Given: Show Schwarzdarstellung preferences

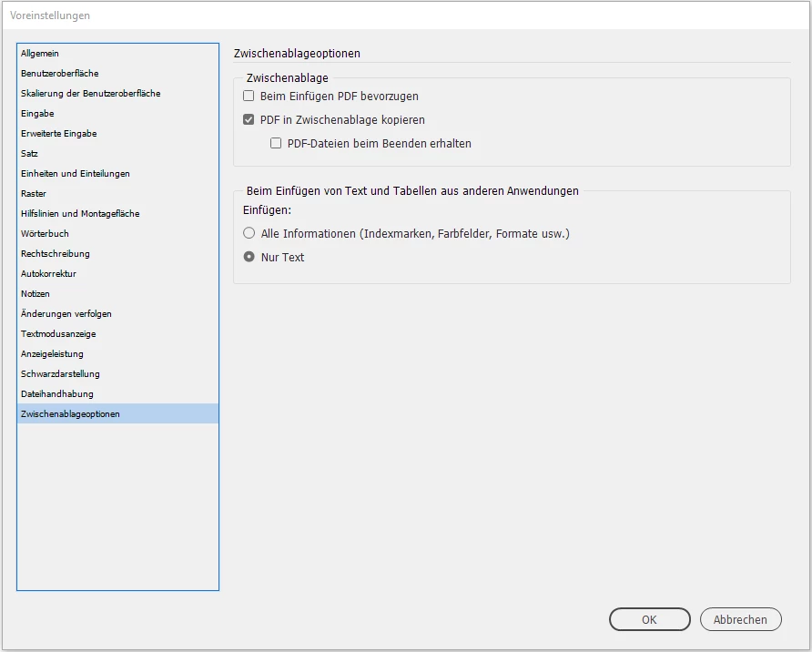Looking at the screenshot, I should coord(117,373).
